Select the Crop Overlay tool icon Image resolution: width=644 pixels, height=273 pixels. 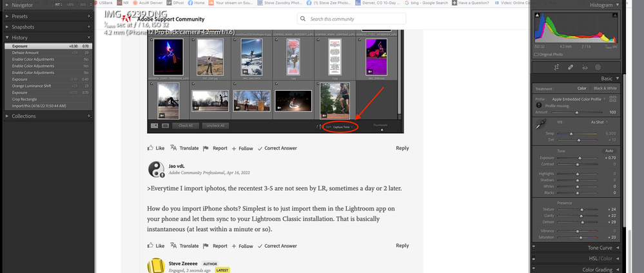point(556,68)
